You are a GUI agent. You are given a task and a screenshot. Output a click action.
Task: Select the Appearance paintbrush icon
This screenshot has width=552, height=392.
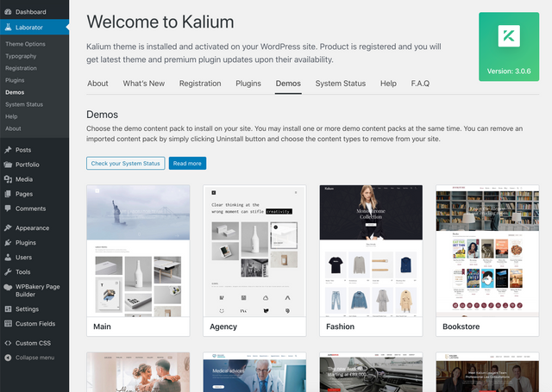(8, 227)
